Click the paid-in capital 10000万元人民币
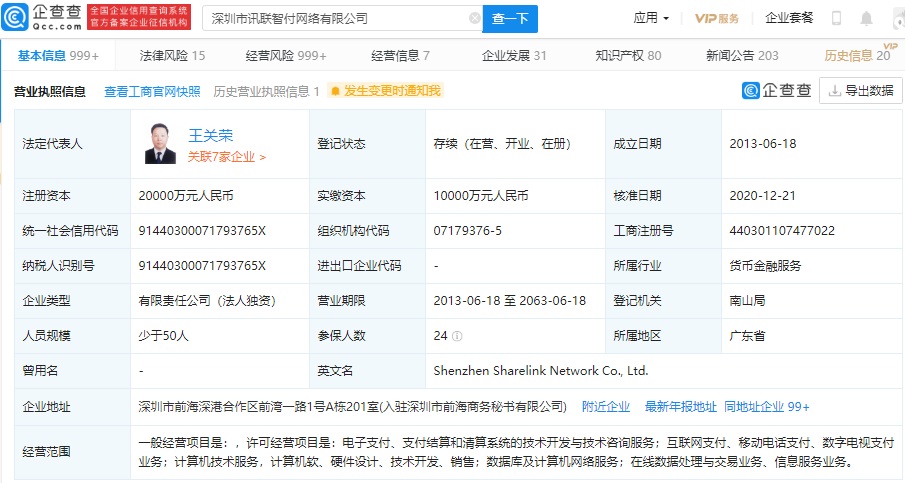 point(481,196)
